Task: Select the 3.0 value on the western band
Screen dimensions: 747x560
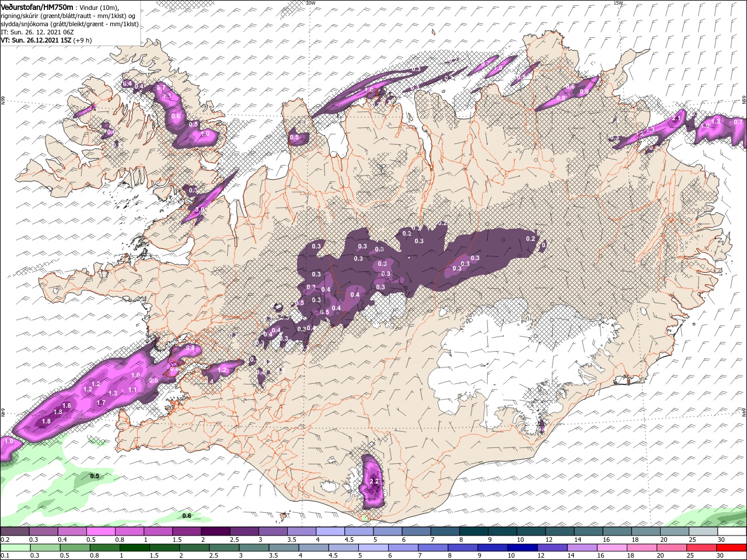Action: (x=198, y=209)
